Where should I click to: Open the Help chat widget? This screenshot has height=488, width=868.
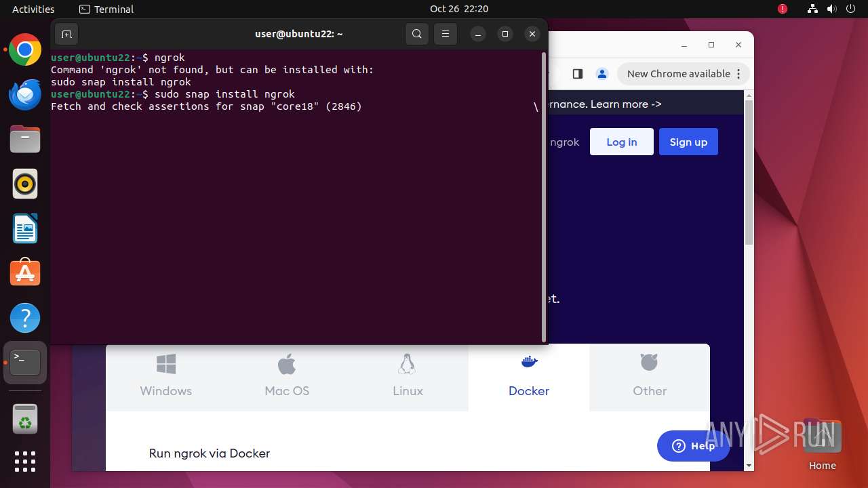pos(693,445)
